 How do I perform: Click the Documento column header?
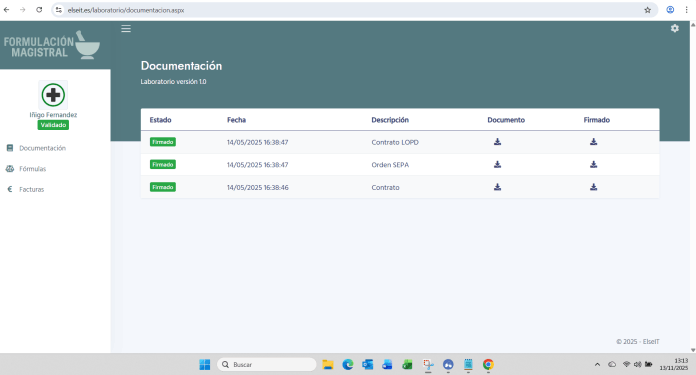click(506, 120)
